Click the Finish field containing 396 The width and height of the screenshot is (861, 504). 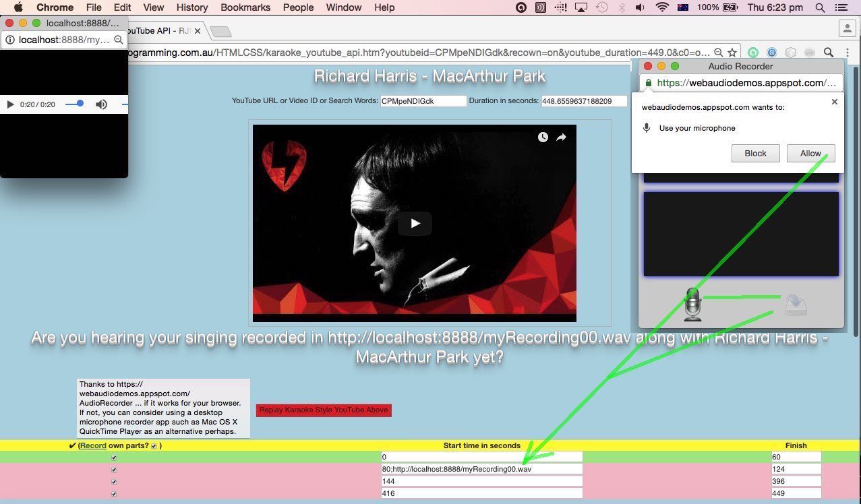click(x=796, y=481)
